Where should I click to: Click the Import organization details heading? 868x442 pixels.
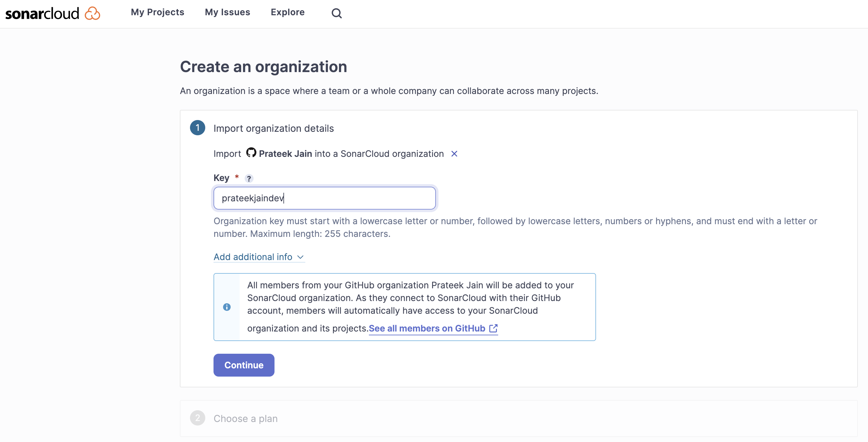pyautogui.click(x=273, y=128)
